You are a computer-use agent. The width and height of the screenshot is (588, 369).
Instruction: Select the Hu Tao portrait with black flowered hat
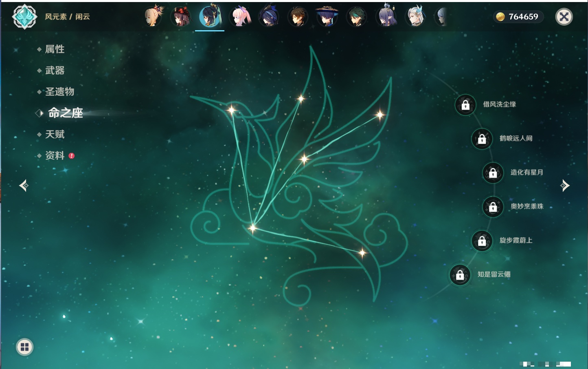click(181, 17)
